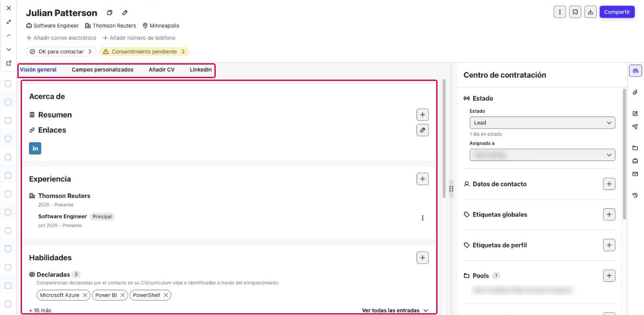644x315 pixels.
Task: Open the blue LinkedIn link icon under Enlaces
Action: point(35,148)
